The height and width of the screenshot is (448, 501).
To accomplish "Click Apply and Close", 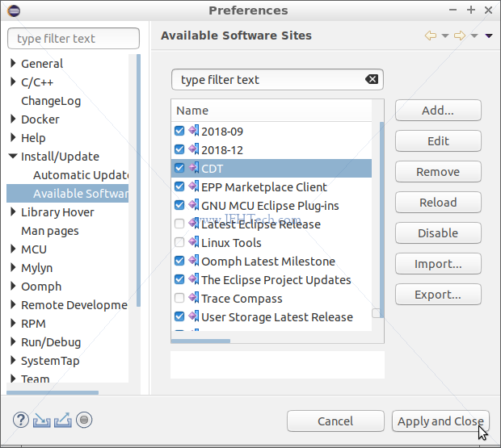I will pos(440,421).
